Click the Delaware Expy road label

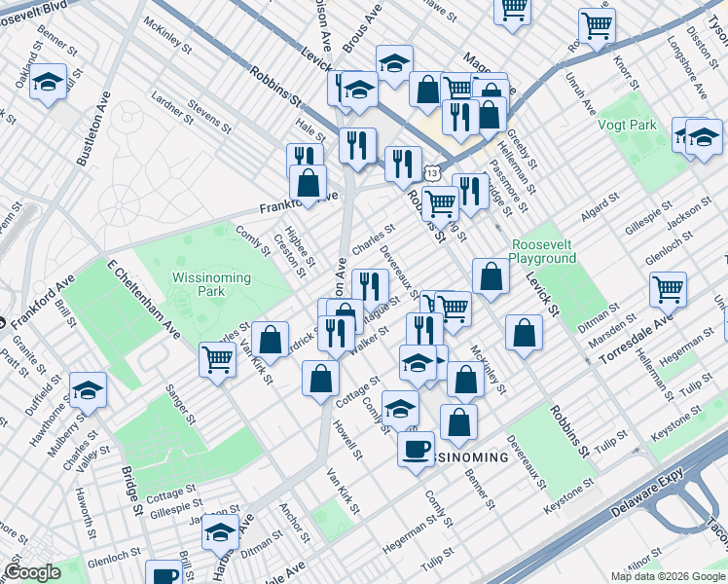tap(647, 493)
